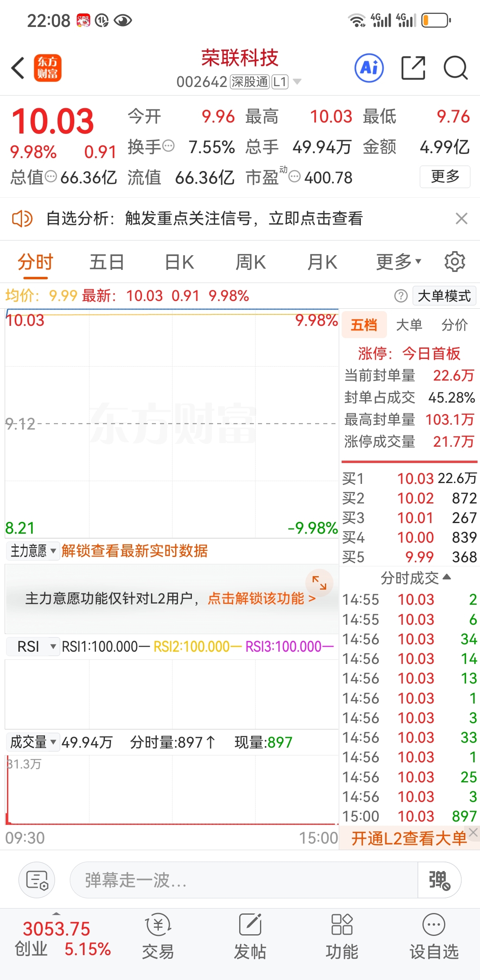Screen dimensions: 480x980
Task: Tap the battery icon in status bar
Action: (x=436, y=20)
